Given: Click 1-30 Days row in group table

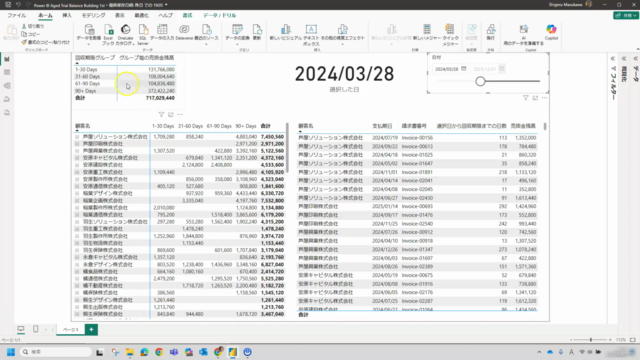Looking at the screenshot, I should point(125,69).
